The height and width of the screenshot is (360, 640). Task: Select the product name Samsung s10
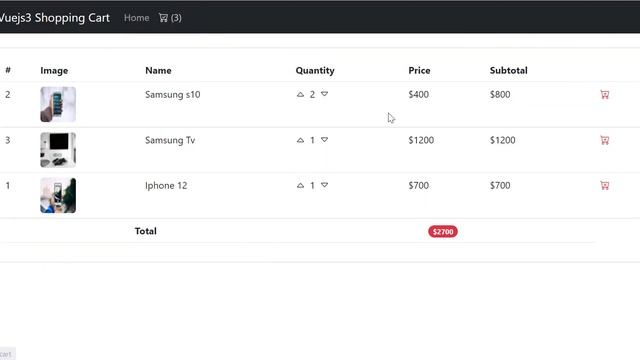pyautogui.click(x=173, y=95)
